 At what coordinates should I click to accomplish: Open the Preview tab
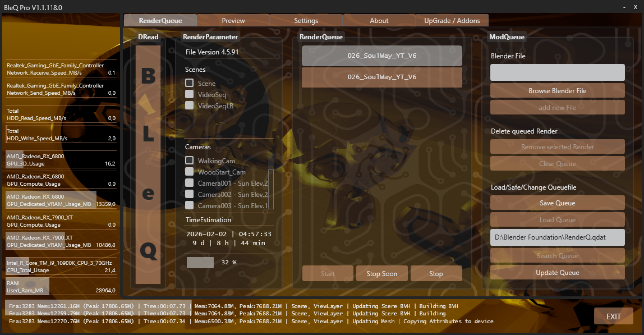(233, 21)
